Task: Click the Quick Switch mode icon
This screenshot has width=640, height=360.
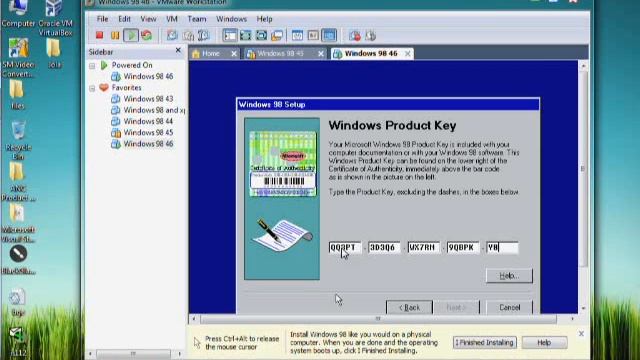Action: click(261, 35)
